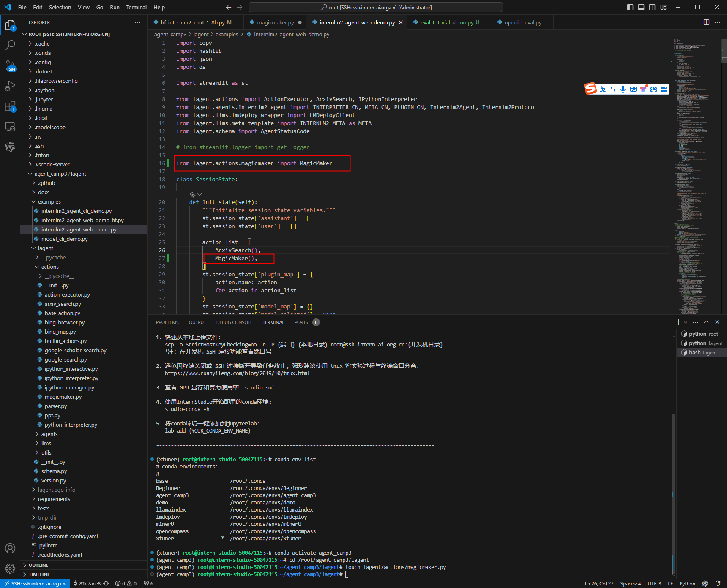Create a new terminal with plus icon
727x588 pixels.
pyautogui.click(x=678, y=322)
